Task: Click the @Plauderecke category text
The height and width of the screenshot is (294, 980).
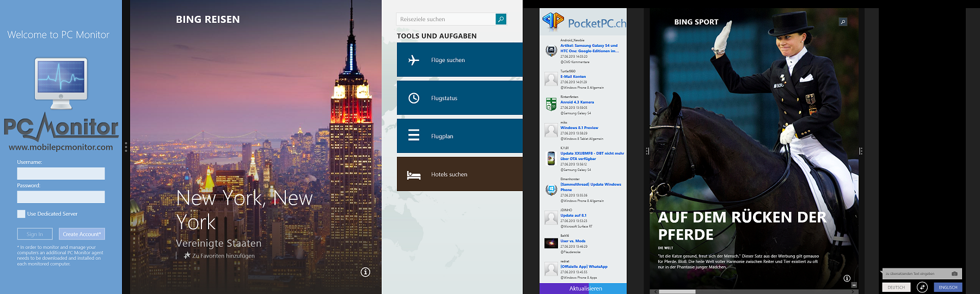Action: point(571,252)
